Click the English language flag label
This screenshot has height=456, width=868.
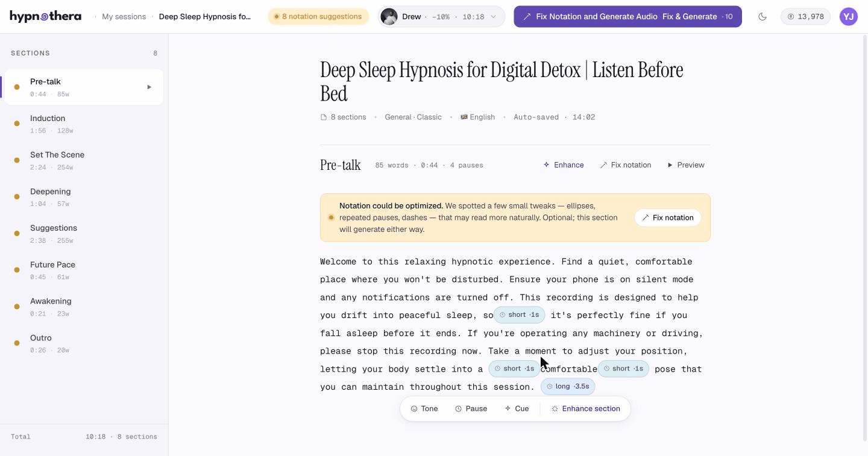[x=477, y=117]
